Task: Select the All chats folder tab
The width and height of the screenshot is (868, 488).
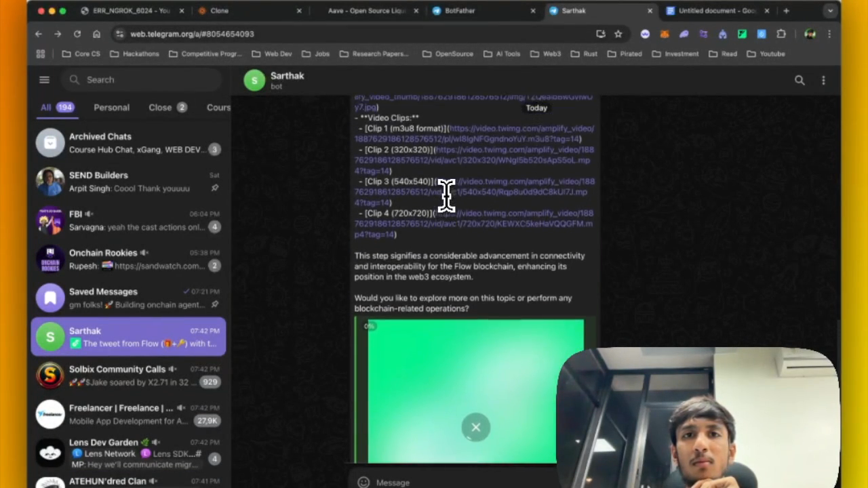Action: coord(56,107)
